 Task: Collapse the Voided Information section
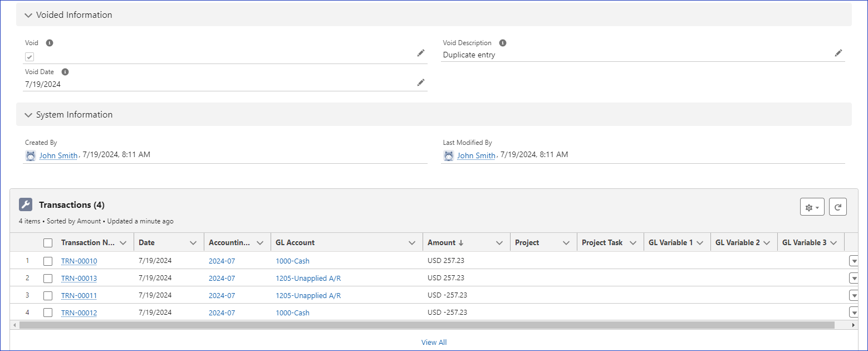click(28, 15)
